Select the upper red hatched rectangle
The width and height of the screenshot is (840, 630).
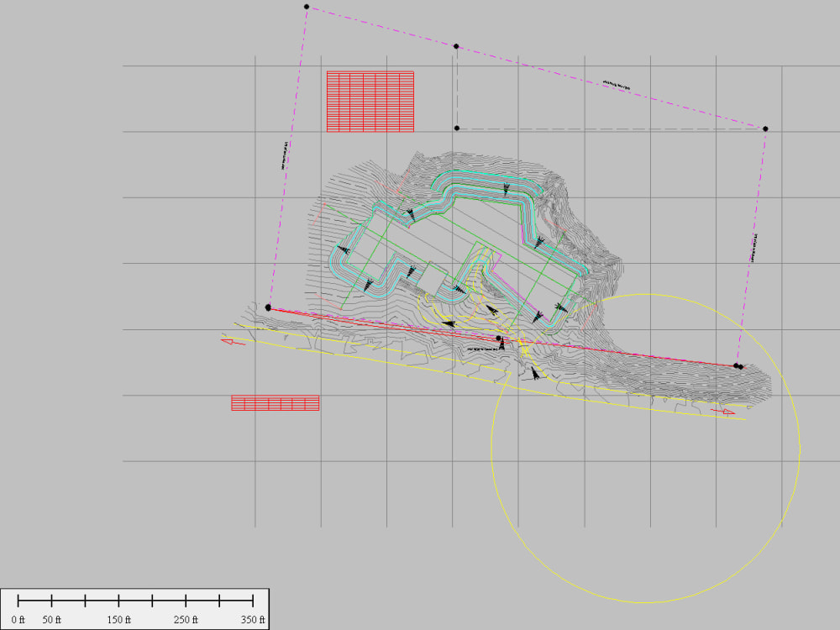point(370,100)
